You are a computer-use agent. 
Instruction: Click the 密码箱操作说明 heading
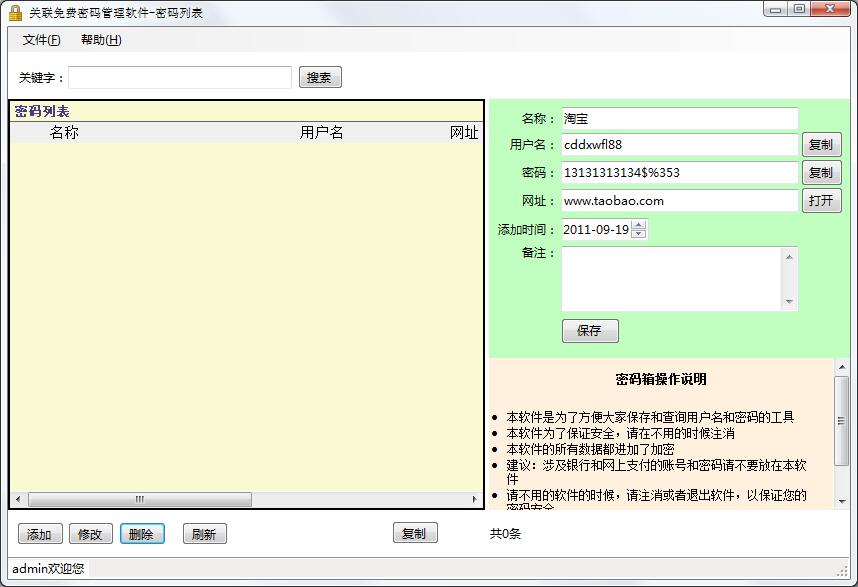(660, 379)
